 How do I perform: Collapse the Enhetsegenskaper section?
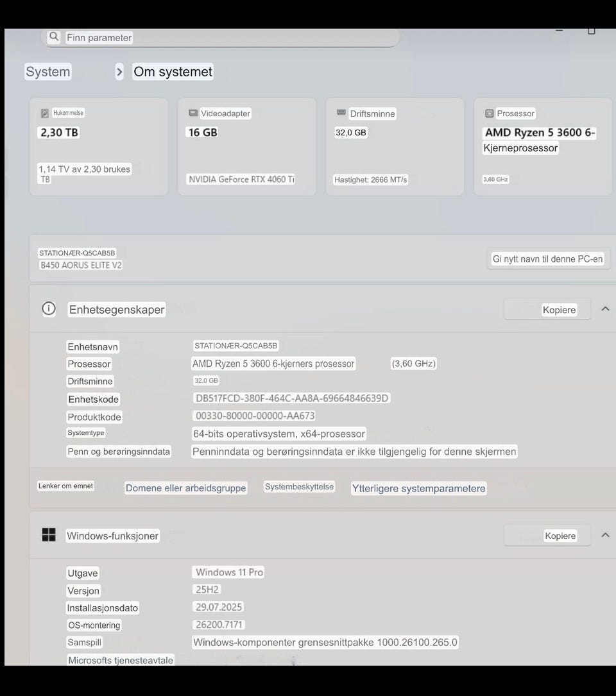605,309
